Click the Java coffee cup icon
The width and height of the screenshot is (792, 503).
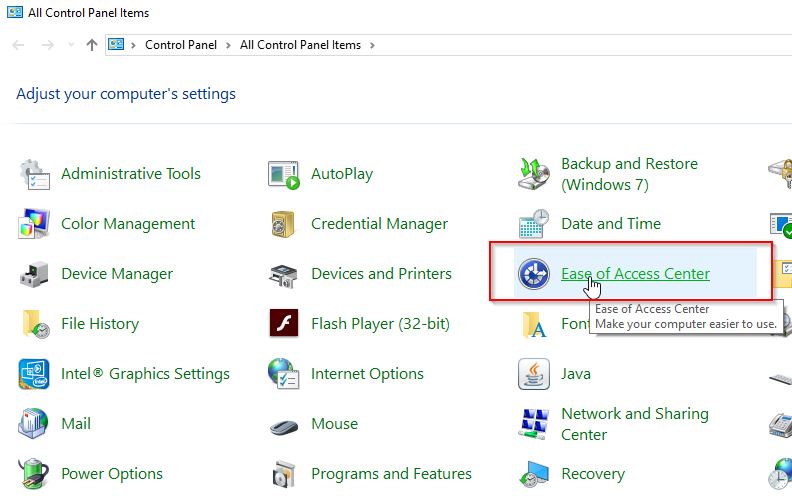point(534,374)
